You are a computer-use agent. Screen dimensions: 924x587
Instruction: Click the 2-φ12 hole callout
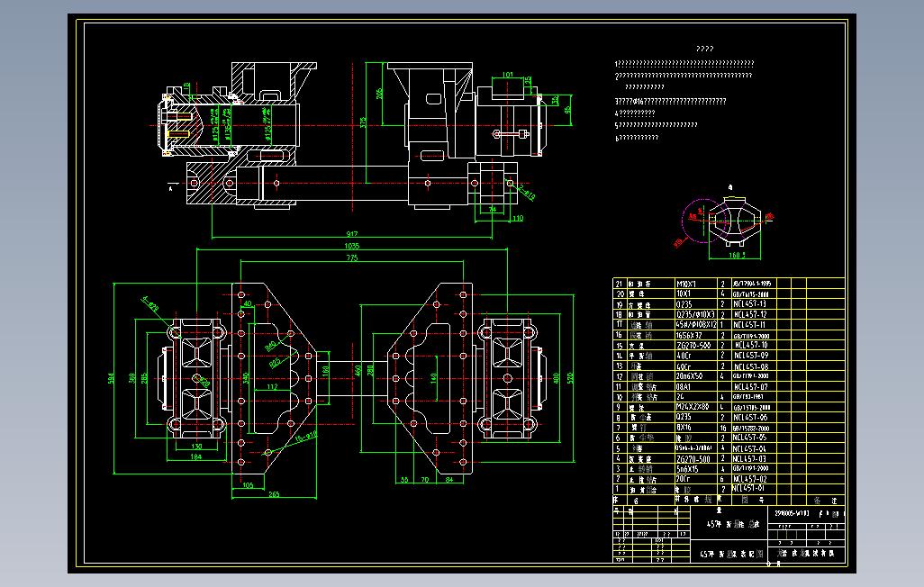click(x=526, y=192)
